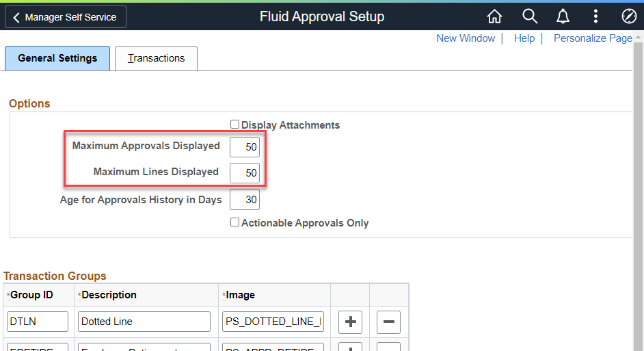The image size is (644, 351).
Task: Edit the PS_DOTTED_LINE image field
Action: 273,322
